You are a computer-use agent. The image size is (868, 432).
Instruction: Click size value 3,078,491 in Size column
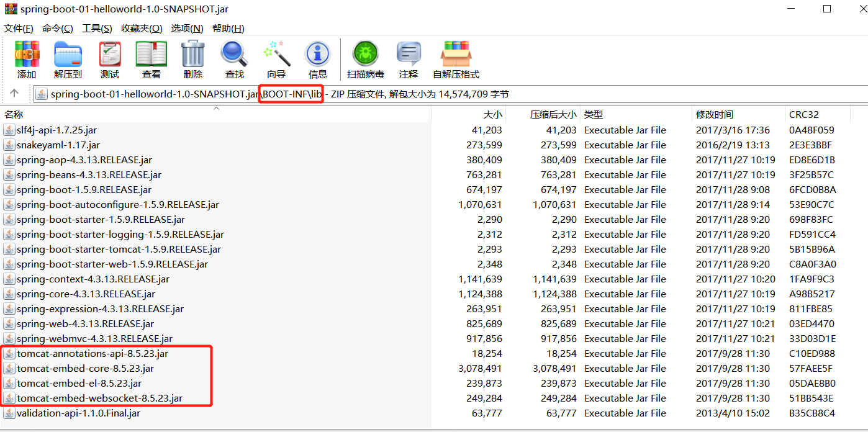coord(480,369)
